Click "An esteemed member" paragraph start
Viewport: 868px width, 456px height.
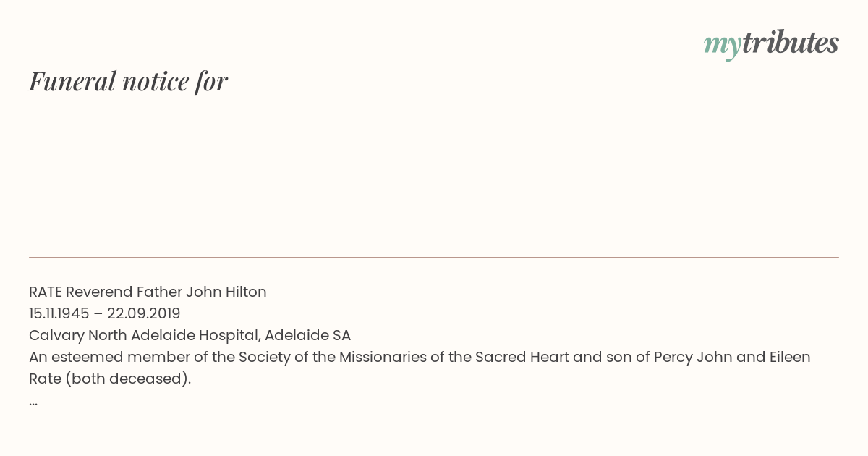pyautogui.click(x=102, y=357)
